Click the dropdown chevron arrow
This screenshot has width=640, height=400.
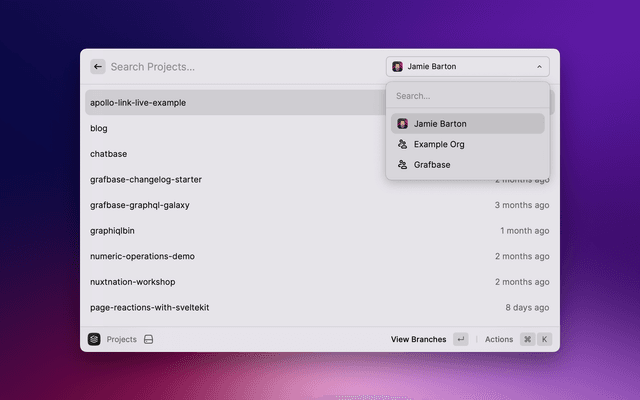point(540,67)
